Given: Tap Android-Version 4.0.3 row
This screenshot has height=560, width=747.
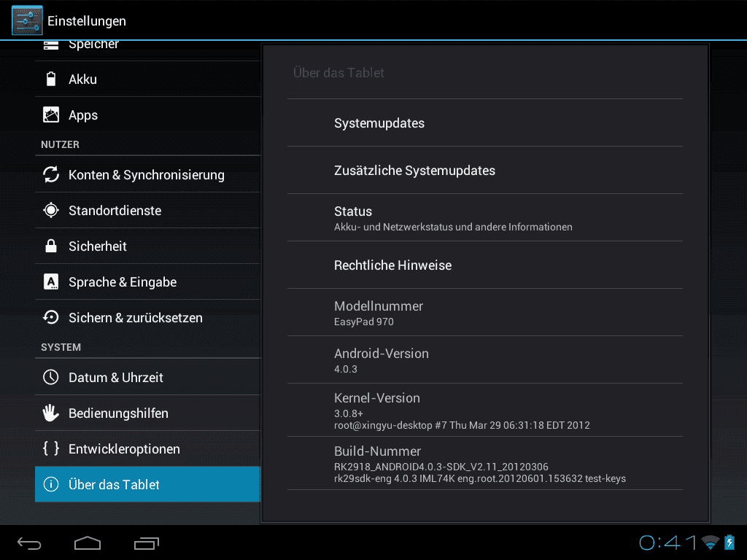Looking at the screenshot, I should click(485, 359).
